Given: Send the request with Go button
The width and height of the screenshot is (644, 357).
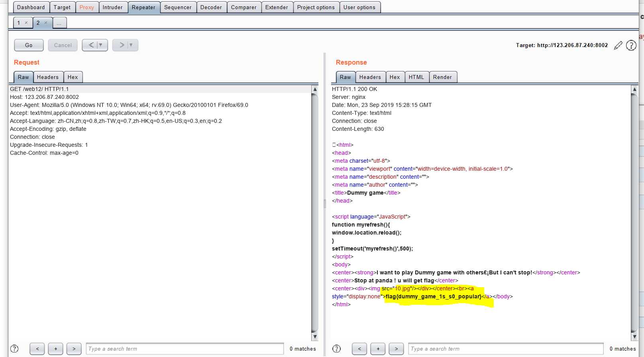Looking at the screenshot, I should point(29,45).
